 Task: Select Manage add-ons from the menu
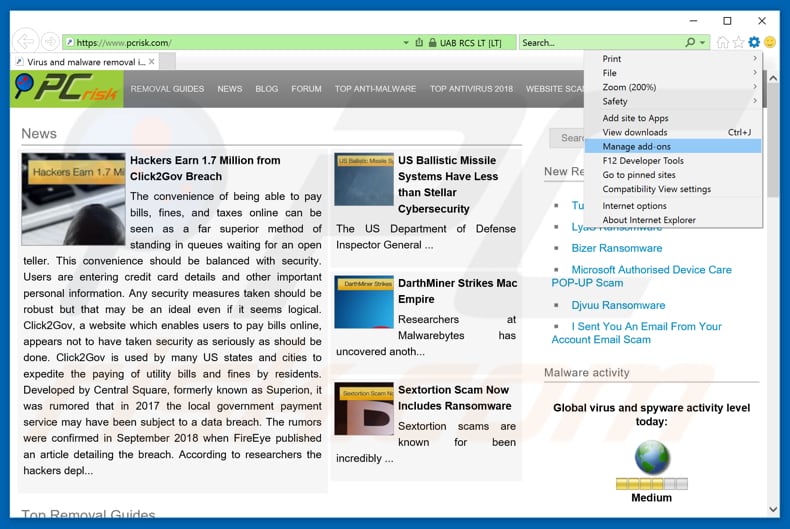point(636,146)
